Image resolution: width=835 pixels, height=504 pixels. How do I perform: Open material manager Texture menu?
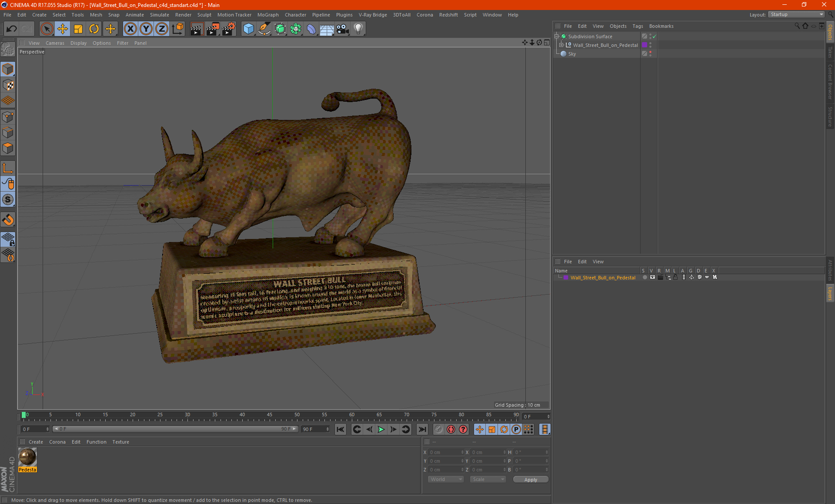pos(120,442)
